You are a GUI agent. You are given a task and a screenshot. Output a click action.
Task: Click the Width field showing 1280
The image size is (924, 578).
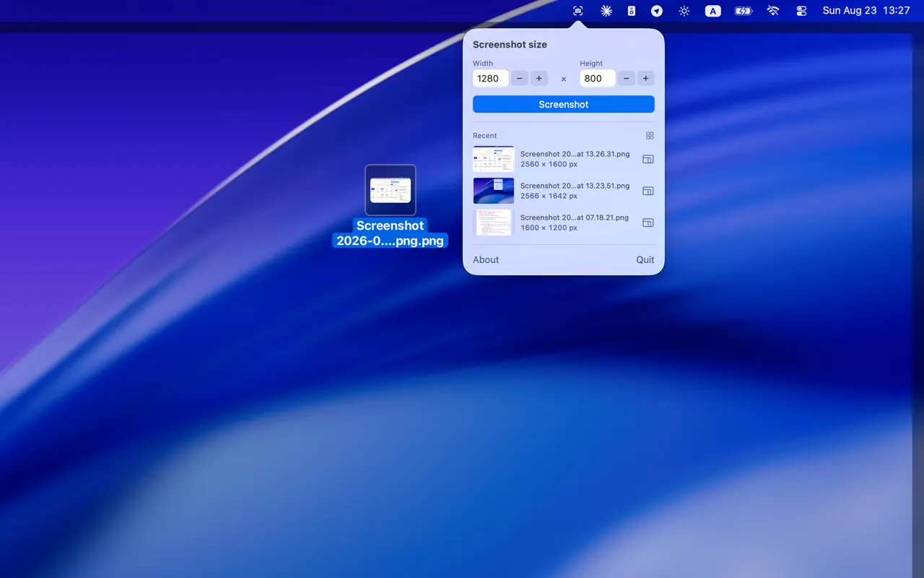click(491, 78)
